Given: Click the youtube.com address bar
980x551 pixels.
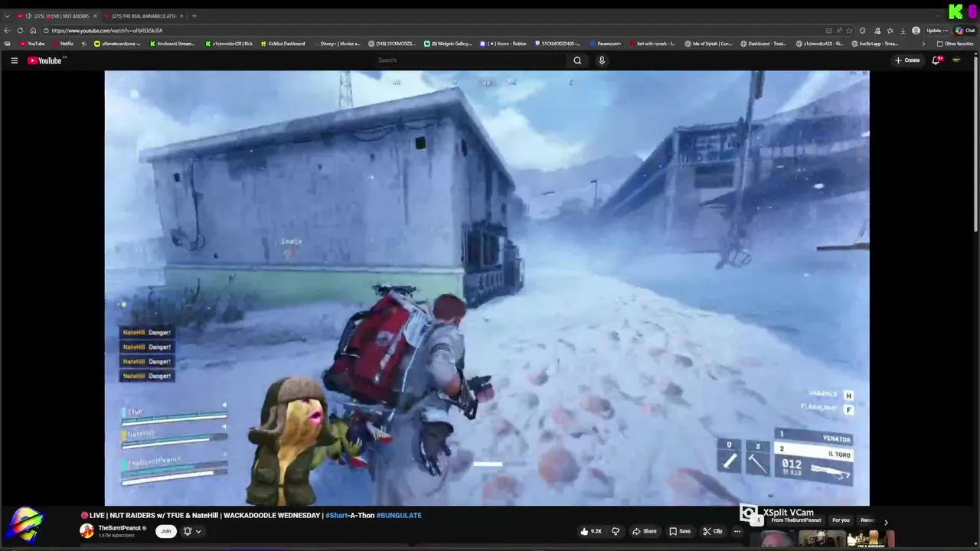Looking at the screenshot, I should pos(429,31).
